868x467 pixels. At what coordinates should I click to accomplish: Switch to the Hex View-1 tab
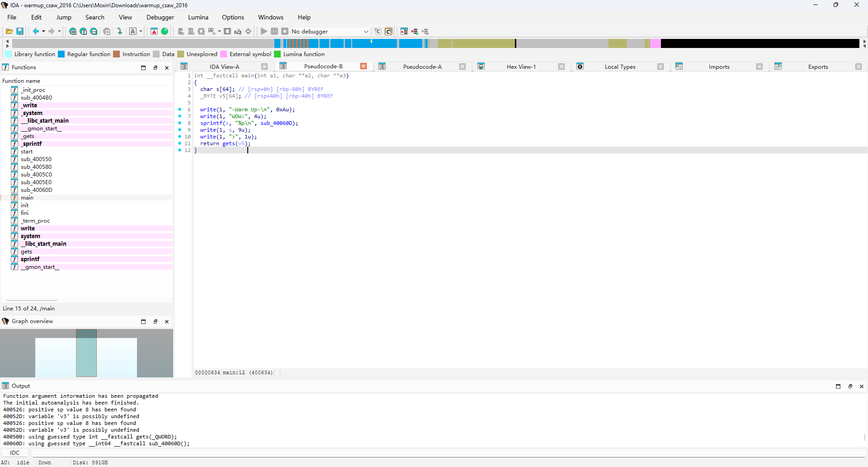pyautogui.click(x=521, y=67)
